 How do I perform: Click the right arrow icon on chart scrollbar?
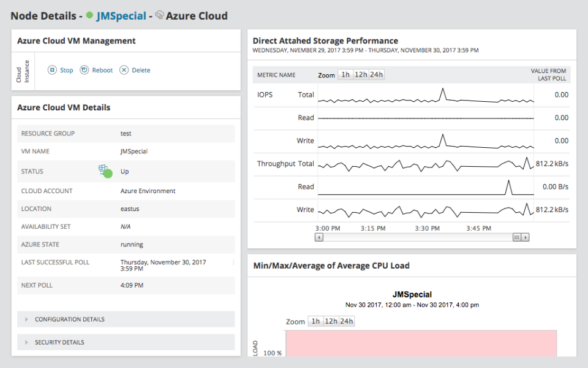coord(526,237)
